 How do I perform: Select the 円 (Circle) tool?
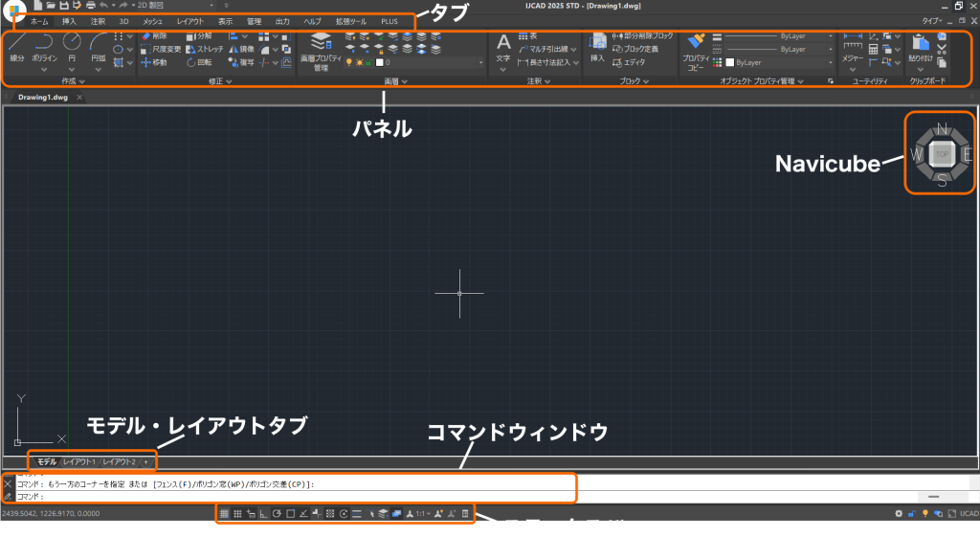coord(72,46)
